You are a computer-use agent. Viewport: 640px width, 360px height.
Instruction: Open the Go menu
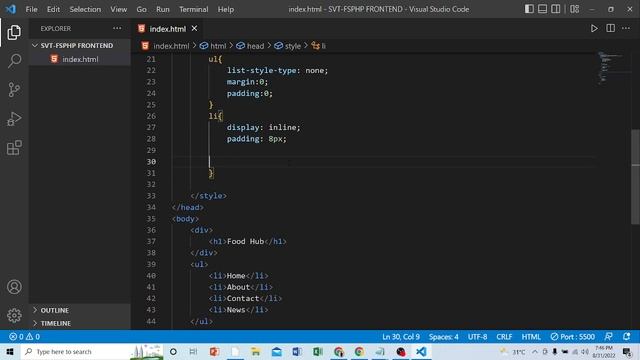(141, 9)
